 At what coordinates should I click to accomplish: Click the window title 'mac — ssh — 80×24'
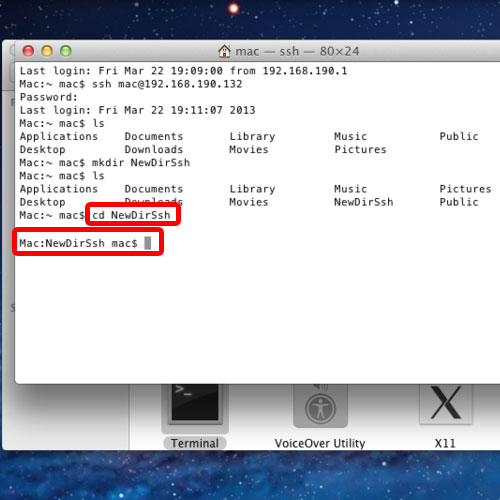(297, 51)
